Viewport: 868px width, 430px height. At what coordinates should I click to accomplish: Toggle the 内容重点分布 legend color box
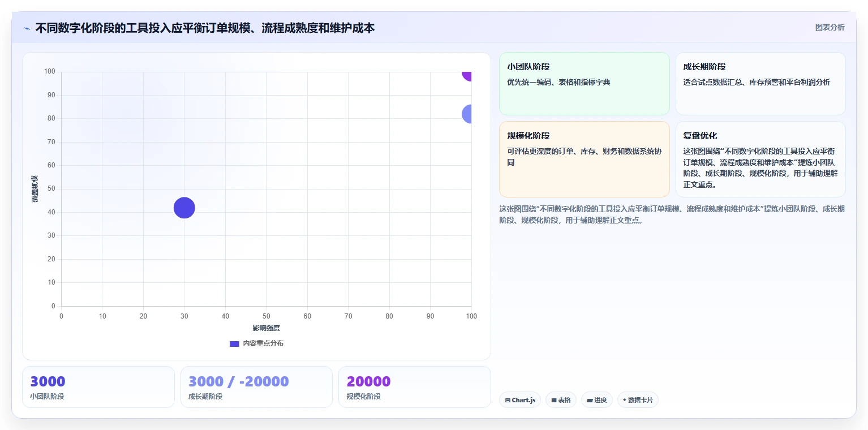234,343
